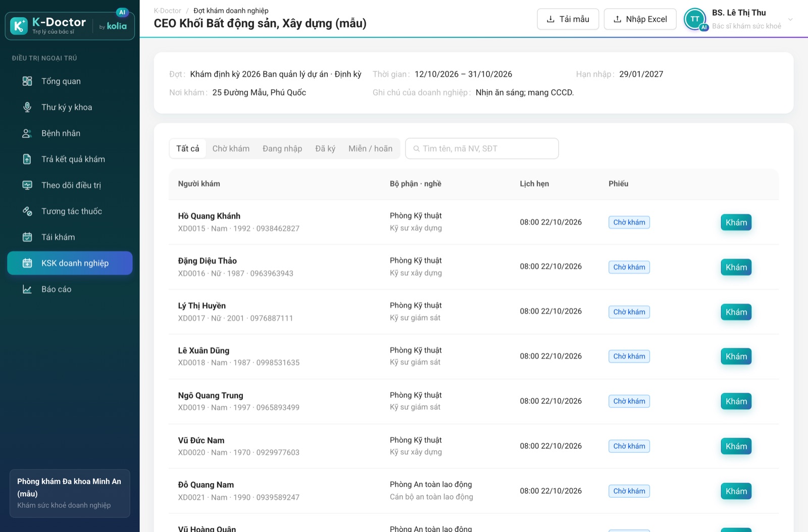Expand the BS. Lê Thị Thu account menu

click(x=790, y=20)
